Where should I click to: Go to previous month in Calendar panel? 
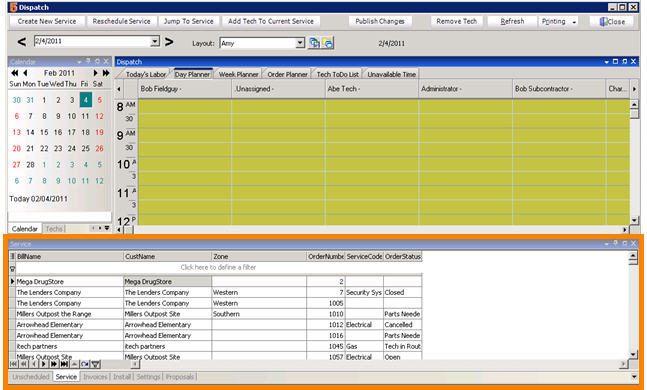point(26,73)
